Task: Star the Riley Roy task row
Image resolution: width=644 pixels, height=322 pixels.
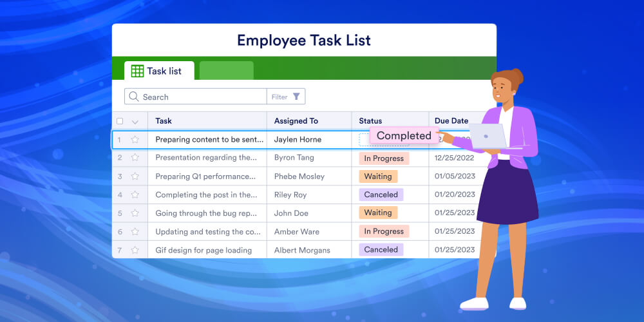Action: pyautogui.click(x=135, y=194)
